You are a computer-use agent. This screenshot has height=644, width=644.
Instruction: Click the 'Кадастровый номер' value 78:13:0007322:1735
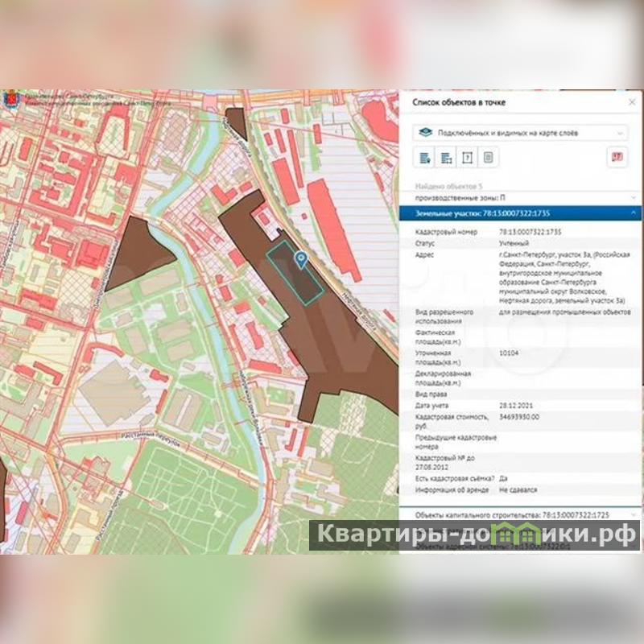pos(530,232)
